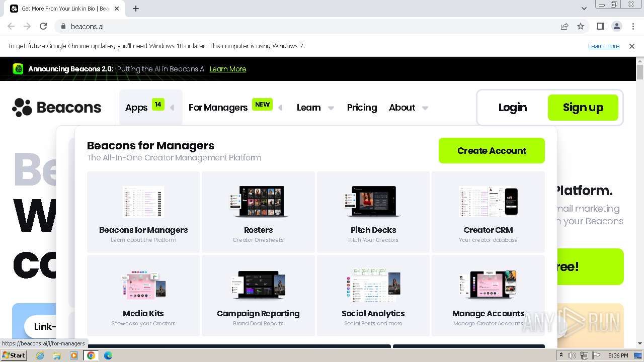The image size is (644, 362).
Task: Click the Login button
Action: coord(513,107)
